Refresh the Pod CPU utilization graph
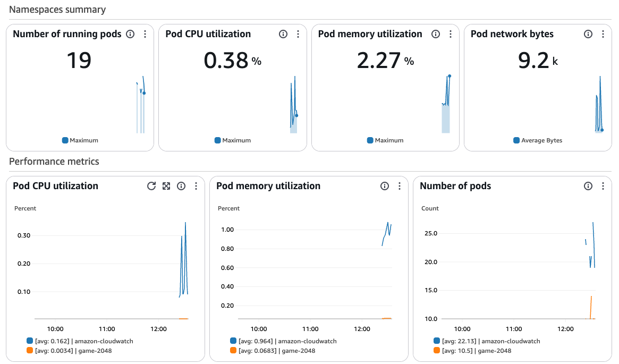Screen dimensions: 619x364 coord(151,186)
